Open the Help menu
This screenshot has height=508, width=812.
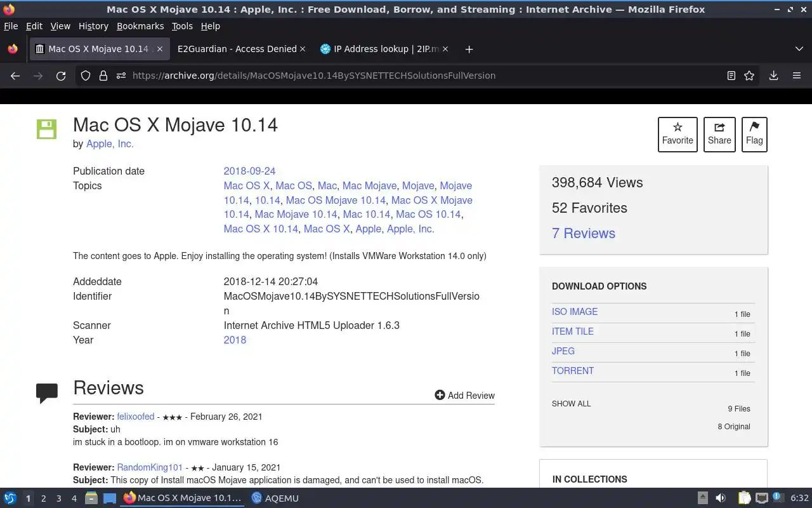(211, 26)
